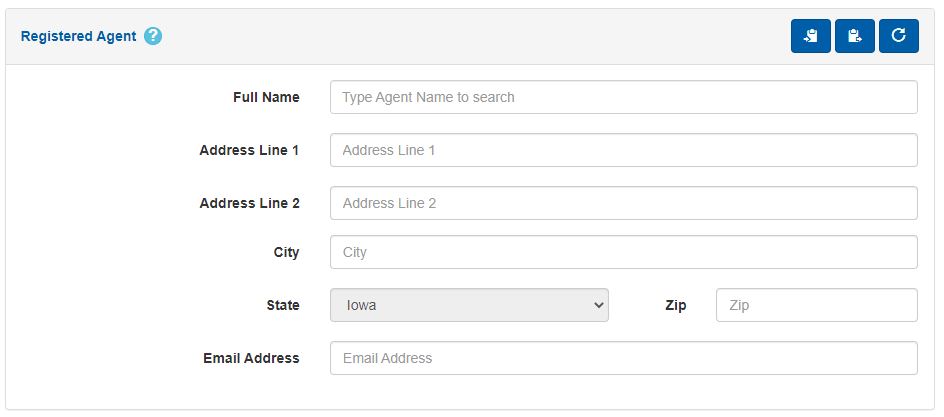This screenshot has height=417, width=944.
Task: Click the Full Name label
Action: click(x=266, y=98)
